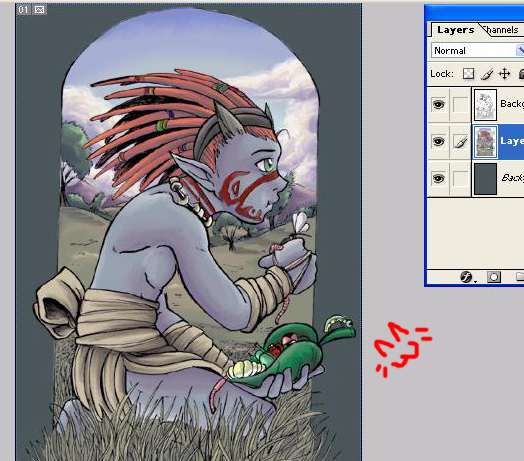This screenshot has width=524, height=461.
Task: Hide the selected blue Layer's eye
Action: click(x=438, y=141)
